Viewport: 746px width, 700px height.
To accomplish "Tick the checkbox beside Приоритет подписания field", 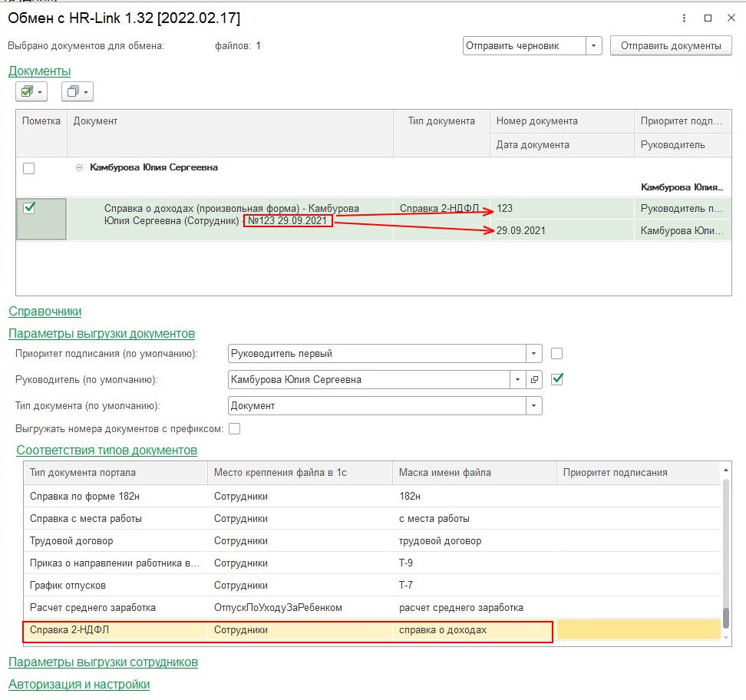I will (x=556, y=354).
